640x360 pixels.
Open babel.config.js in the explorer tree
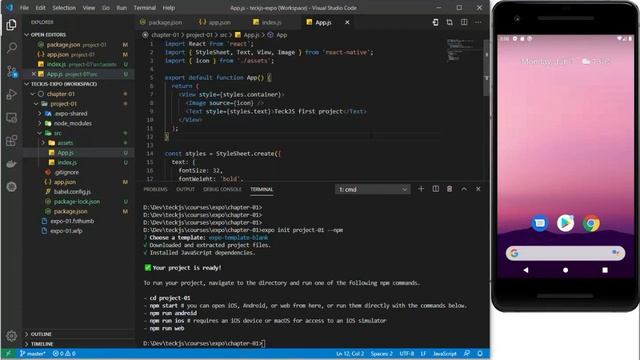(72, 191)
